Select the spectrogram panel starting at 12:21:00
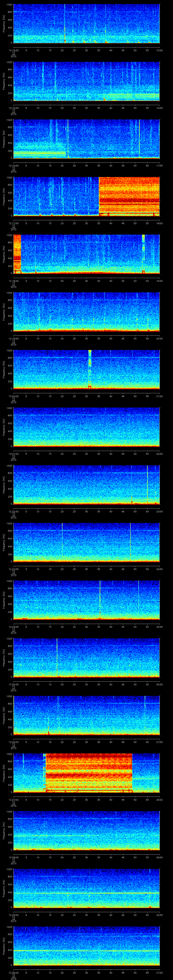The width and height of the screenshot is (173, 980). coord(86,427)
